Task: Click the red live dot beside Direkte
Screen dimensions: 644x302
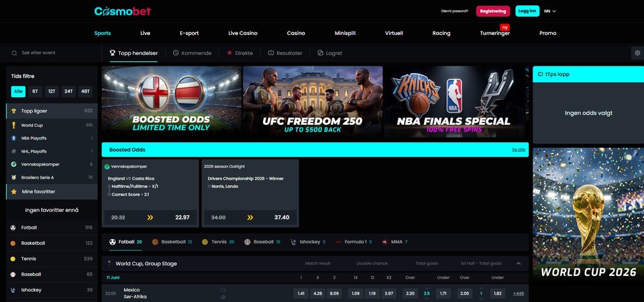Action: click(x=229, y=53)
